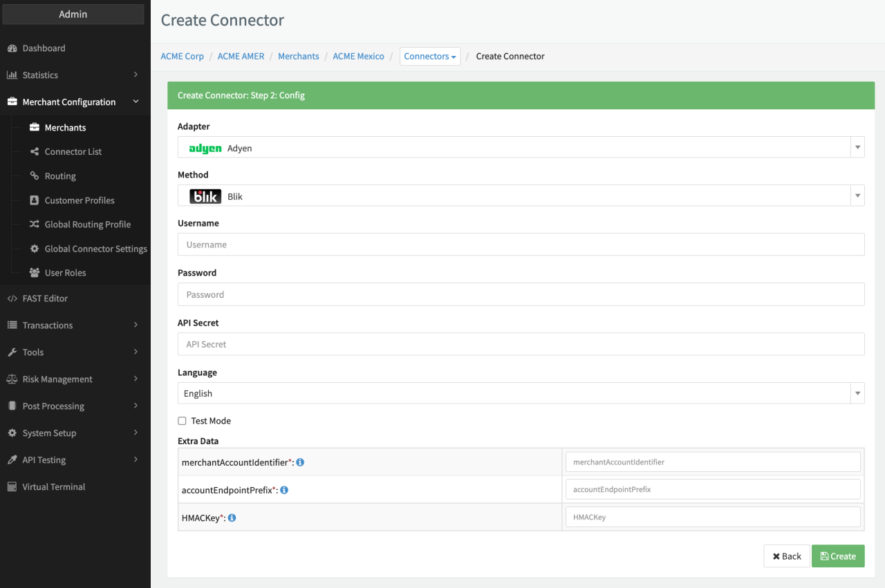Click info icon beside accountEndpointPrefix
Image resolution: width=885 pixels, height=588 pixels.
(284, 490)
